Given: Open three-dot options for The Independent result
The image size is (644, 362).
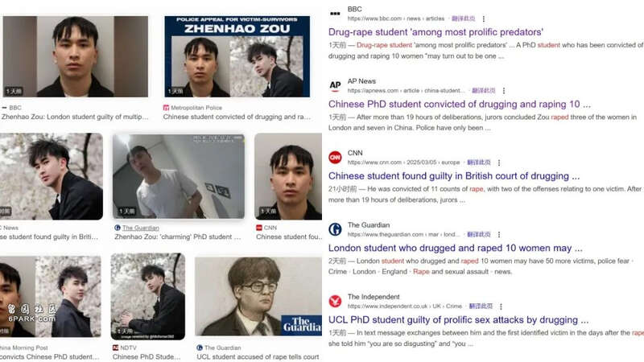Looking at the screenshot, I should (501, 306).
